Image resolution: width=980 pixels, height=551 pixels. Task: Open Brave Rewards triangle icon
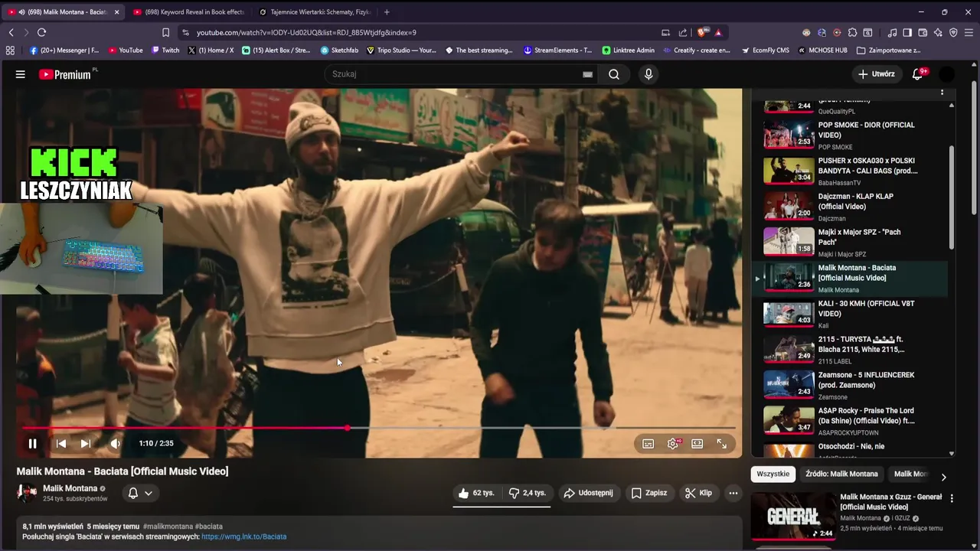pyautogui.click(x=718, y=32)
